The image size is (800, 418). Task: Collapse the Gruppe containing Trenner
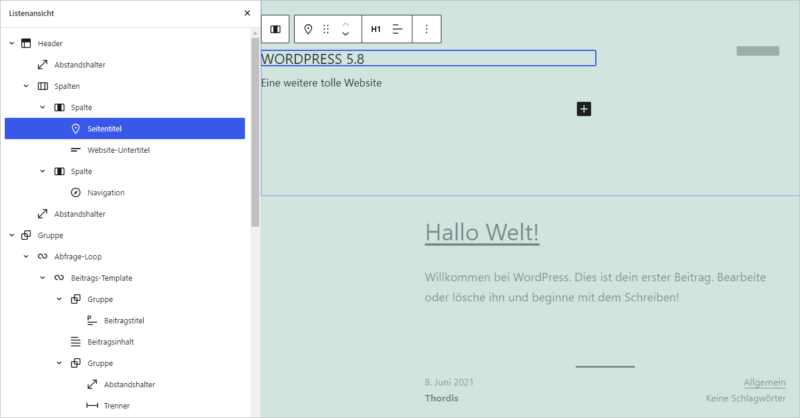59,363
